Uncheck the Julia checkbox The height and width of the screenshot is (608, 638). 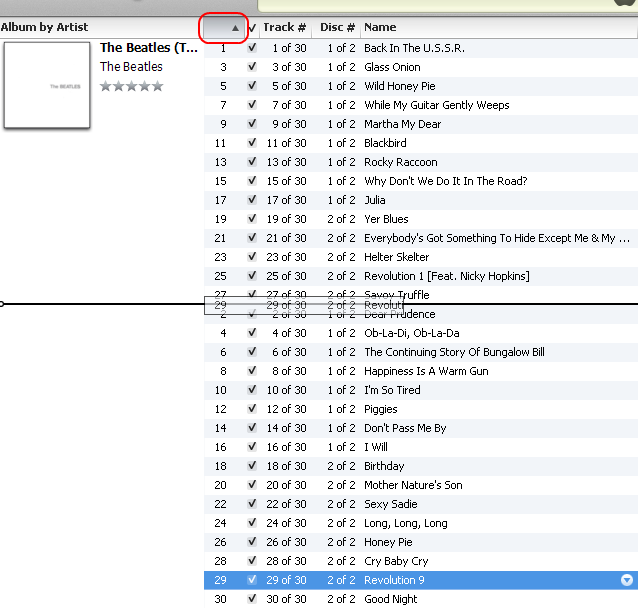click(252, 199)
